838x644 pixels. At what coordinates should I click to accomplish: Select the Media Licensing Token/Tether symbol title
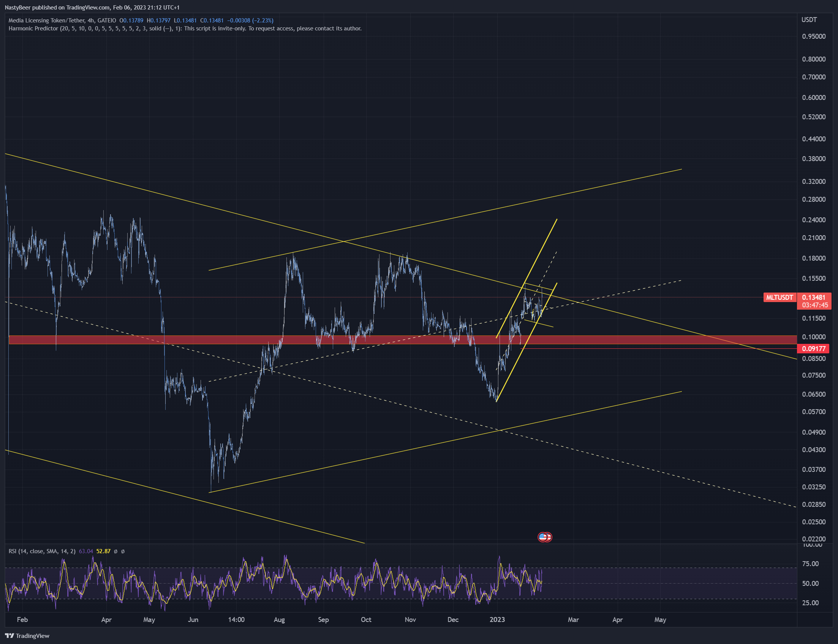[x=62, y=20]
